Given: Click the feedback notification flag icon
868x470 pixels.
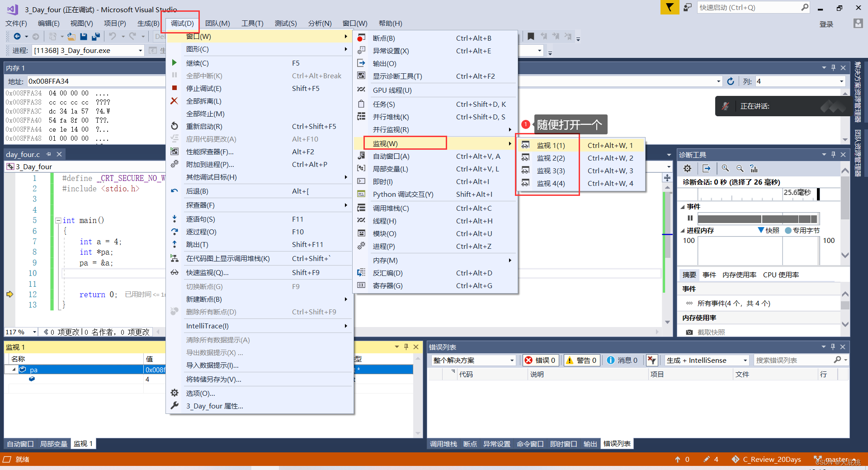Looking at the screenshot, I should (670, 7).
